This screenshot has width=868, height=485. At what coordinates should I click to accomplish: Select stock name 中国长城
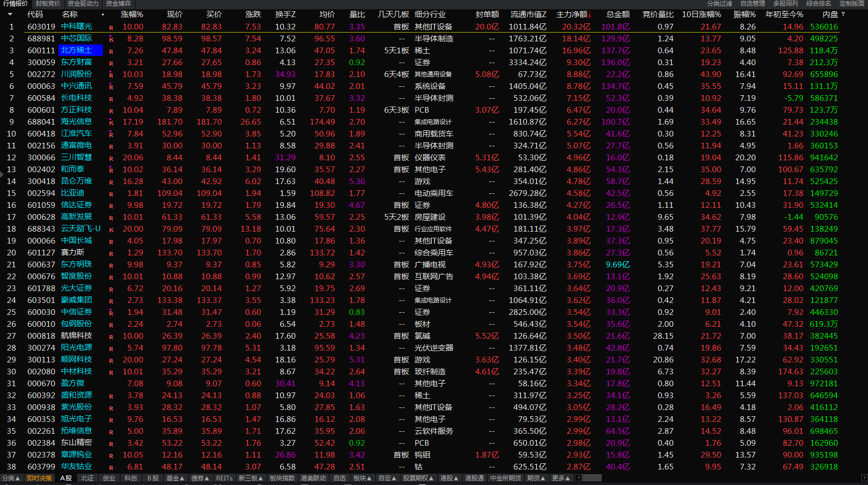[x=77, y=240]
